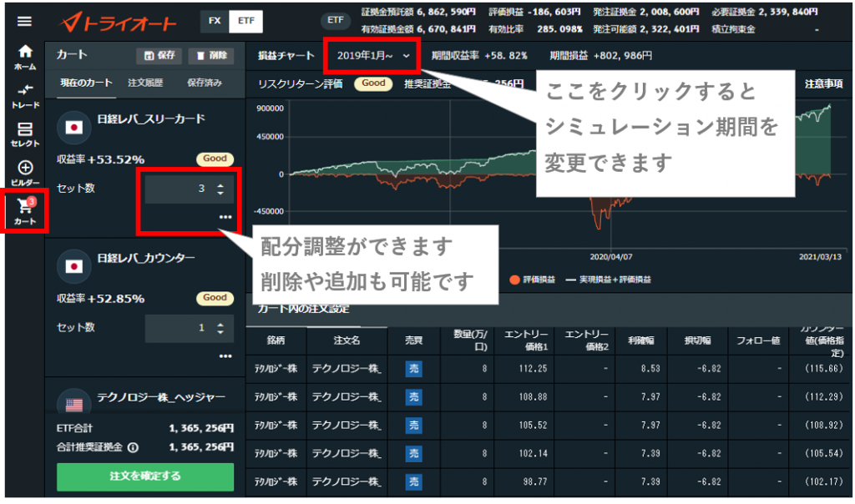Click 売買 column header
Viewport: 855px width, 504px height.
coord(414,340)
